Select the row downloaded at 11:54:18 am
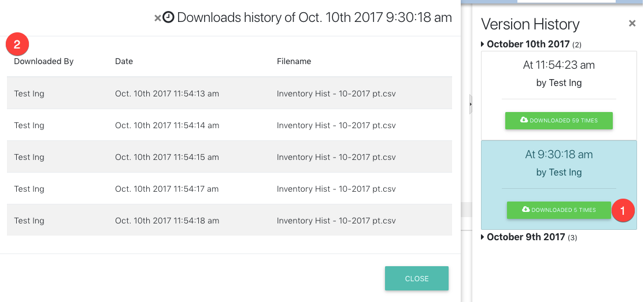Screen dimensions: 644x302 tap(229, 221)
